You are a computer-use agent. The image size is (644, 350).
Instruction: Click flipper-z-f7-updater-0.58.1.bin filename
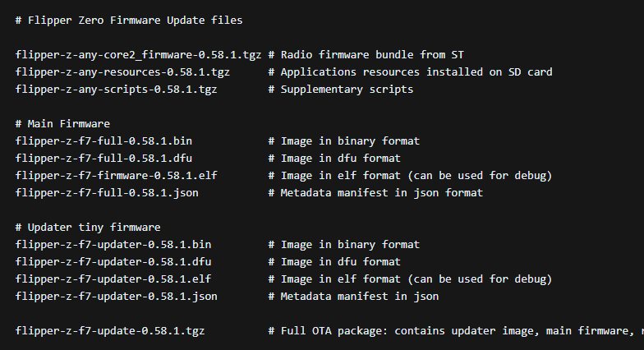tap(113, 245)
